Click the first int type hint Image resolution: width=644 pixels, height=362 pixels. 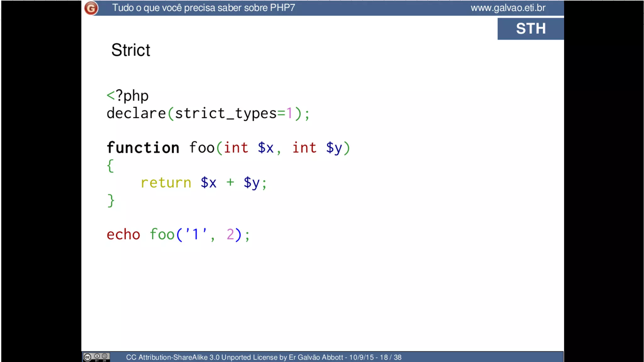point(236,148)
